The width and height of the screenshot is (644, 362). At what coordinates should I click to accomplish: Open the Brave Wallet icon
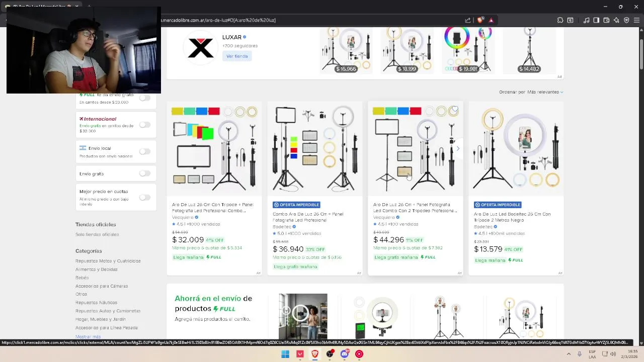coord(606,20)
